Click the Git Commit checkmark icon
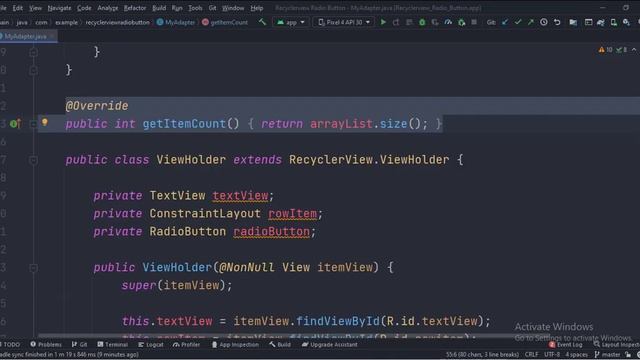Image resolution: width=640 pixels, height=360 pixels. (518, 22)
